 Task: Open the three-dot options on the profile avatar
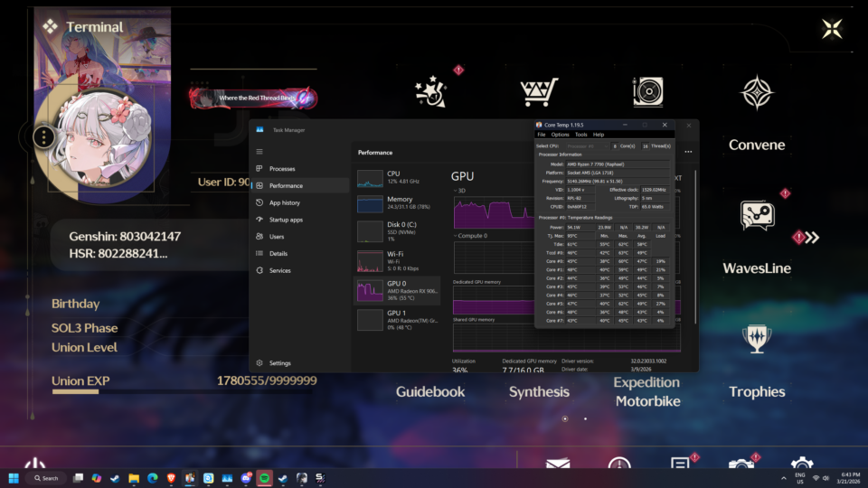[x=43, y=136]
